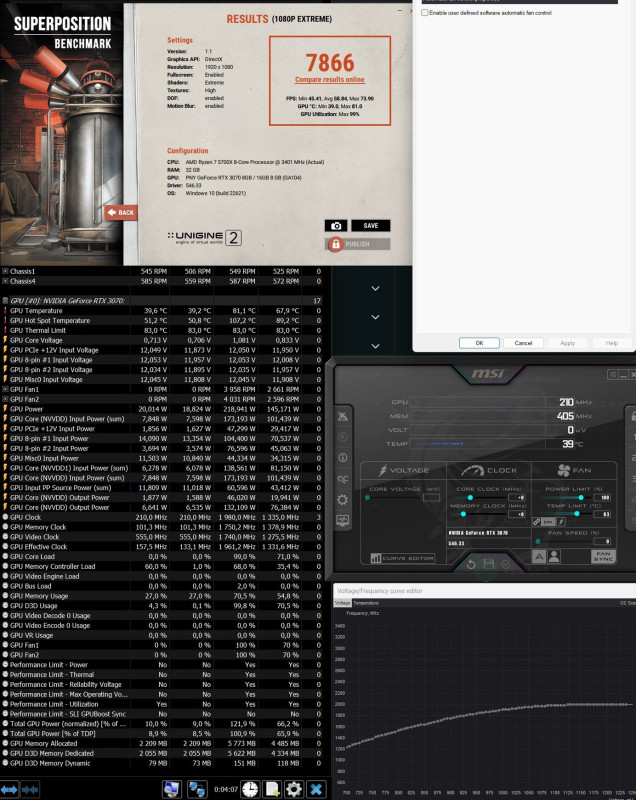This screenshot has width=636, height=800.
Task: Toggle the link icon for power and temp limits
Action: [537, 522]
